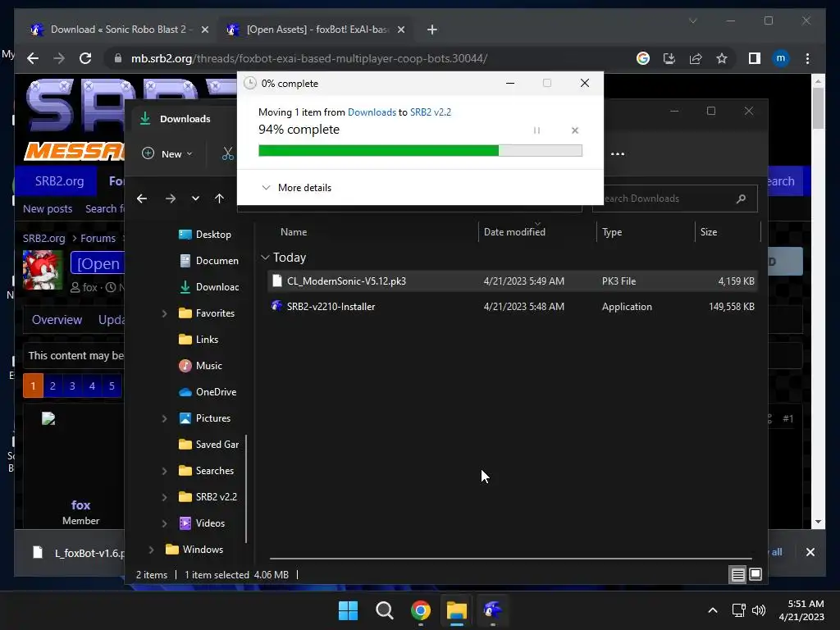Image resolution: width=840 pixels, height=630 pixels.
Task: Open New posts link on forum
Action: pyautogui.click(x=48, y=208)
